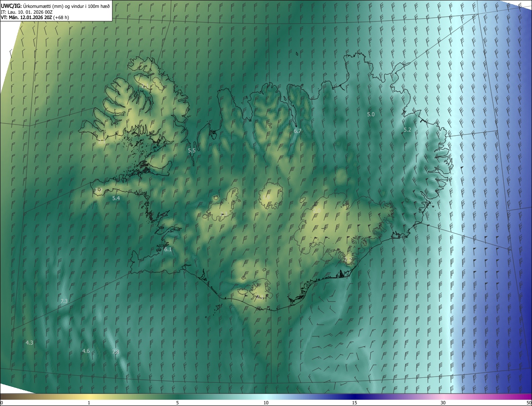The image size is (532, 406).
Task: Click the legend tick label 5
Action: [x=177, y=403]
